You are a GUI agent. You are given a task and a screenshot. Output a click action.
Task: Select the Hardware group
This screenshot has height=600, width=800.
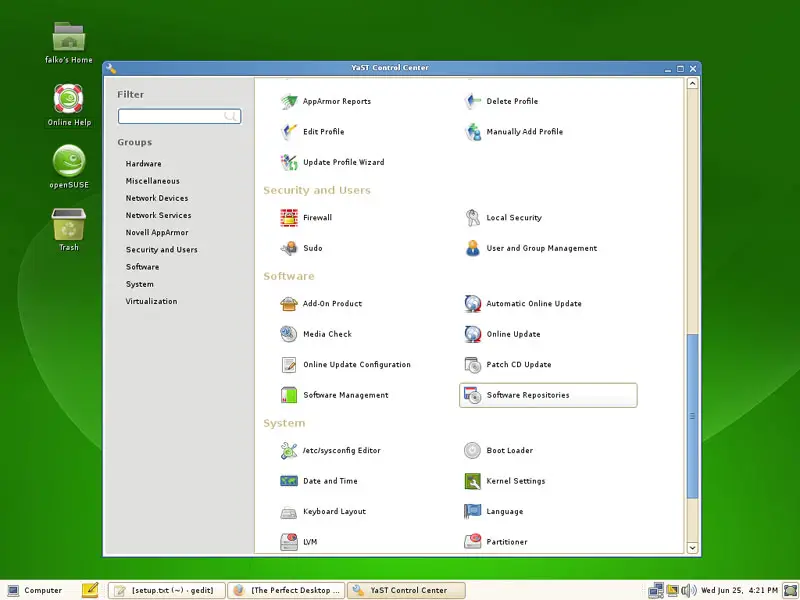[143, 164]
